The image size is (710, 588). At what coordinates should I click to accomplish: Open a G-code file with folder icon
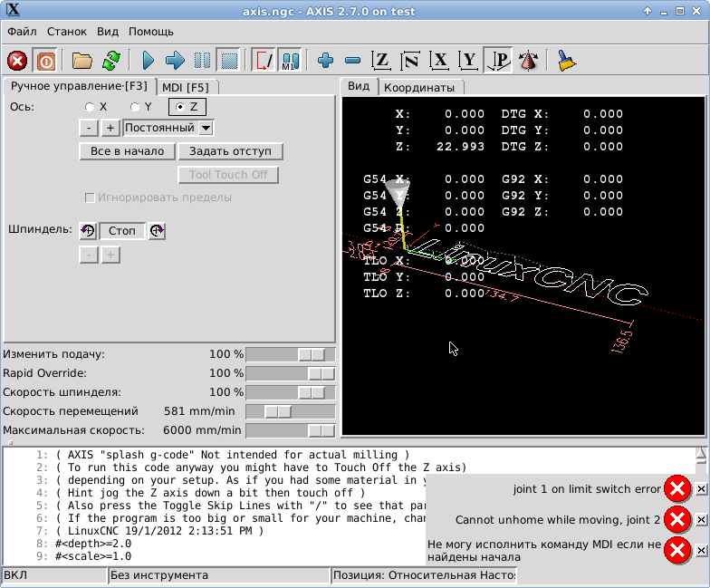(x=82, y=61)
